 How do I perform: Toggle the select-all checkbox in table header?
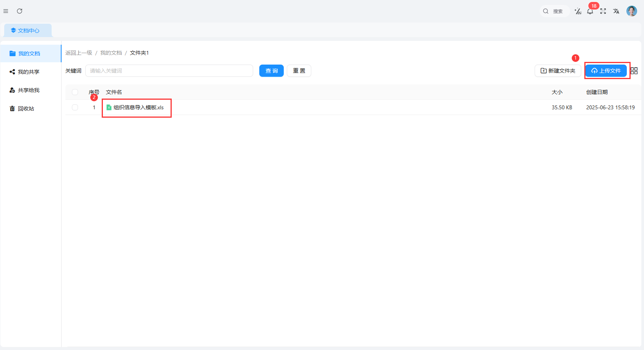click(75, 92)
